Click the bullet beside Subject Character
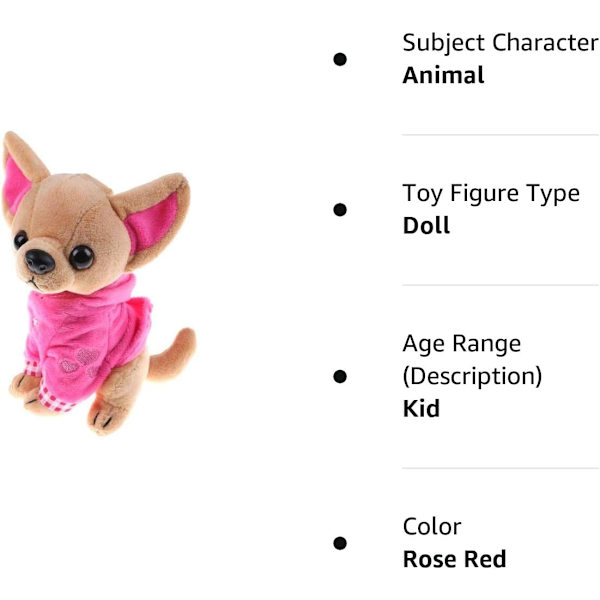Viewport: 600px width, 600px height. (340, 59)
